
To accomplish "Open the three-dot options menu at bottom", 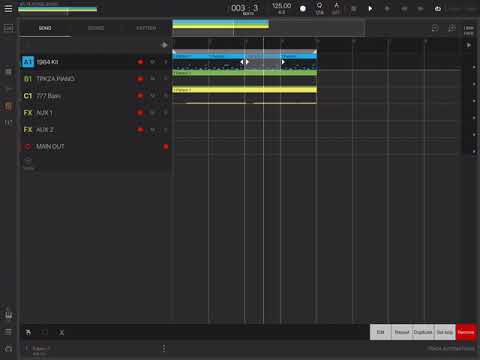I will pos(164,348).
